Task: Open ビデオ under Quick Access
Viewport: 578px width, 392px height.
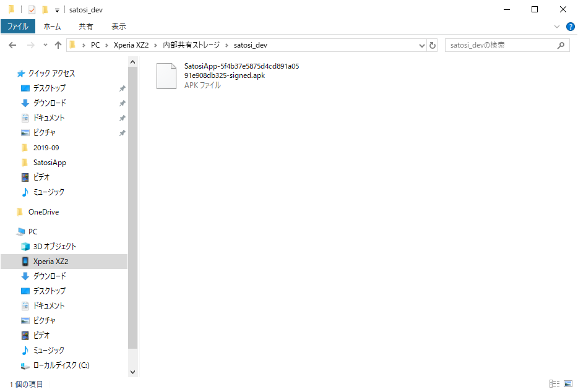Action: 41,177
